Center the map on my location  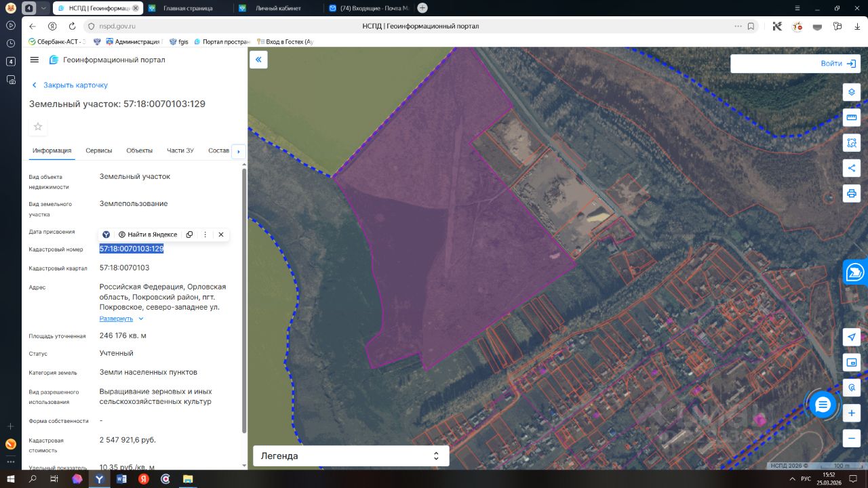tap(852, 337)
